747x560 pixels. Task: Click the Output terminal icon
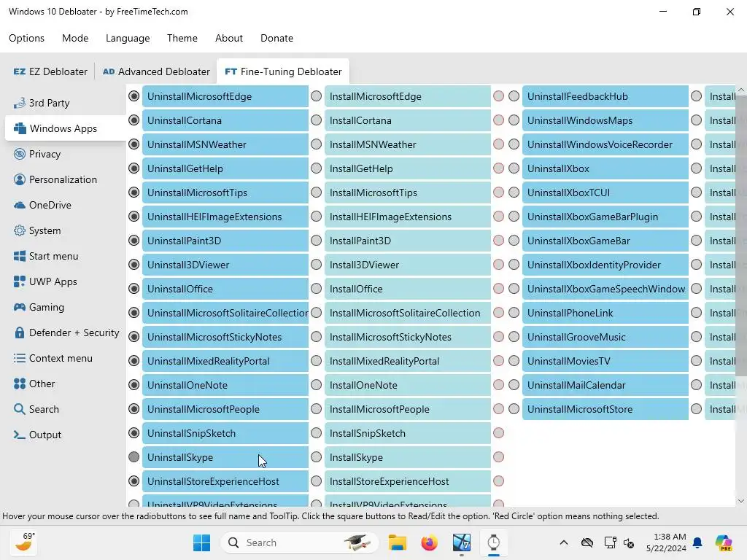[20, 435]
